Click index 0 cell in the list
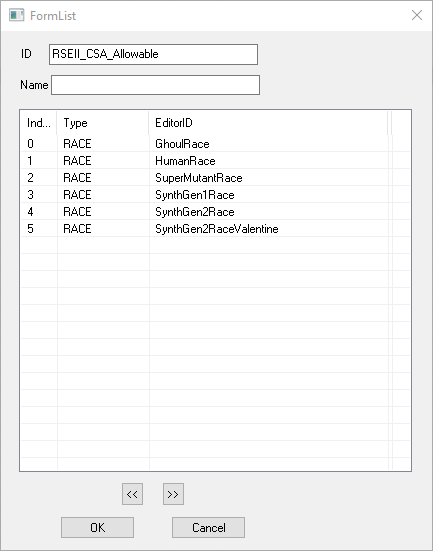The height and width of the screenshot is (551, 433). (x=39, y=144)
